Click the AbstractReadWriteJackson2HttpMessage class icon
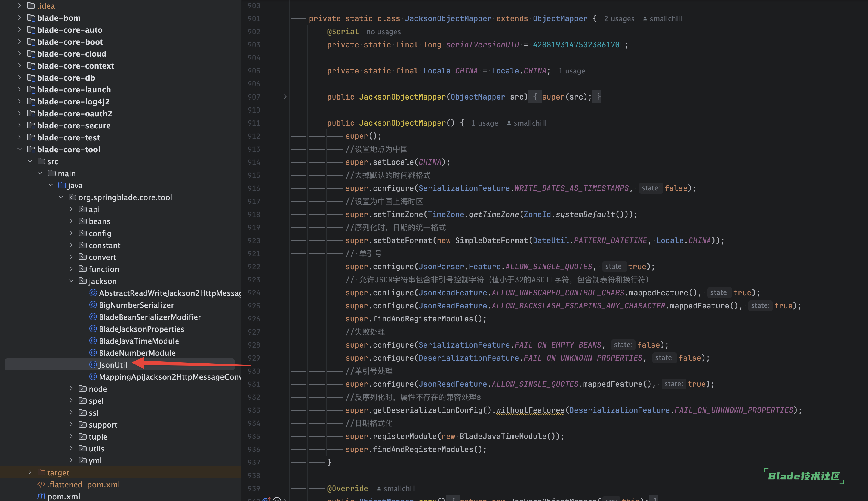 (93, 293)
